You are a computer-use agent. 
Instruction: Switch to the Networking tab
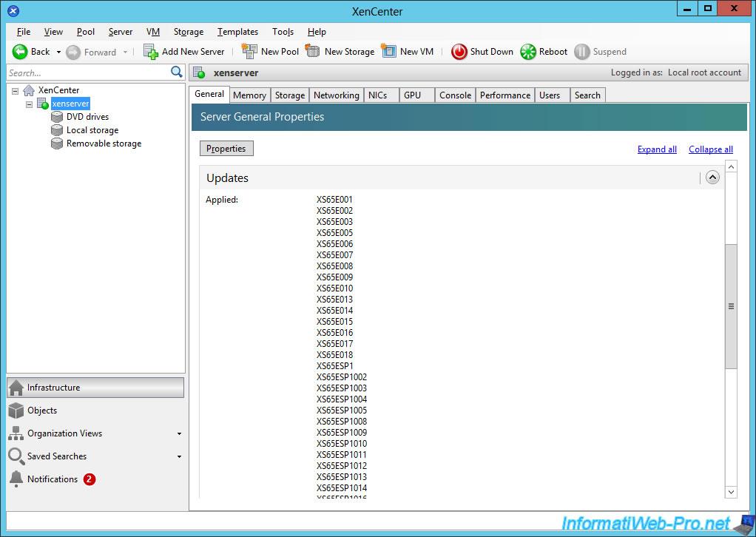point(337,95)
